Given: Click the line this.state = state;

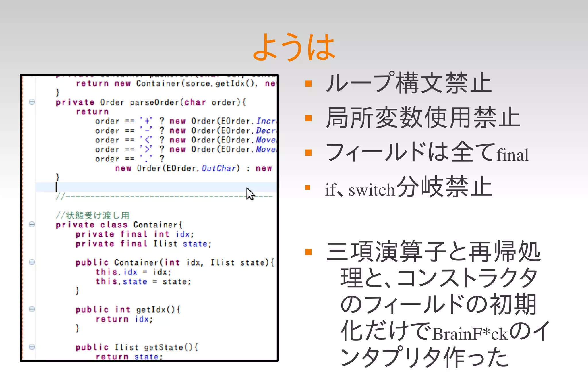Looking at the screenshot, I should coord(143,281).
